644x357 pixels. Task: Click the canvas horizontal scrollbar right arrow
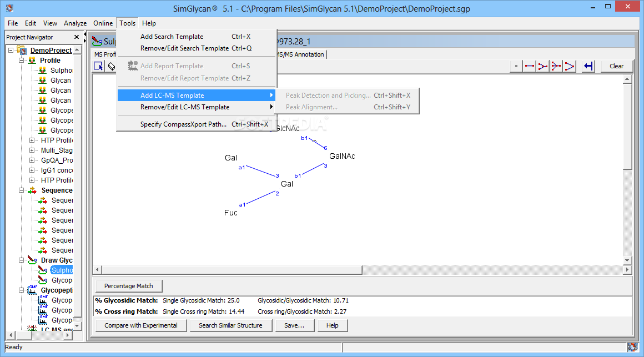click(x=627, y=270)
